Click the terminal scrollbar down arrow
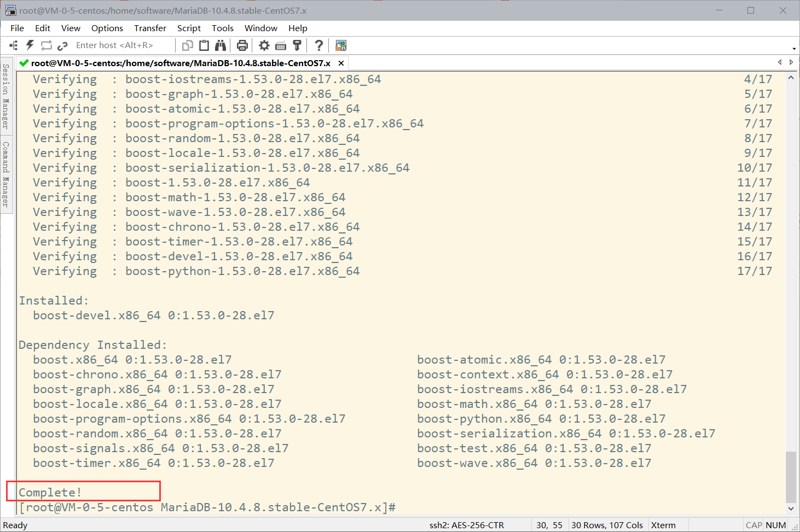This screenshot has height=532, width=800. click(791, 508)
